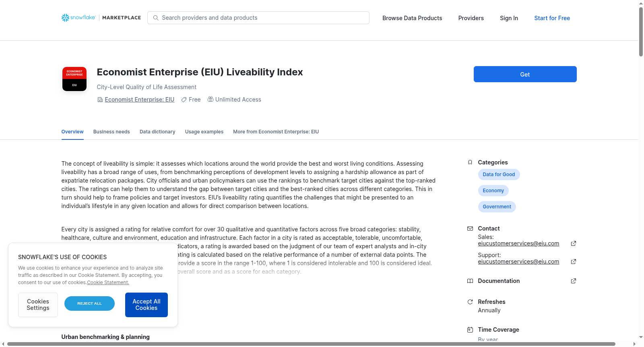Switch to the Business needs tab
The image size is (644, 347).
[111, 132]
